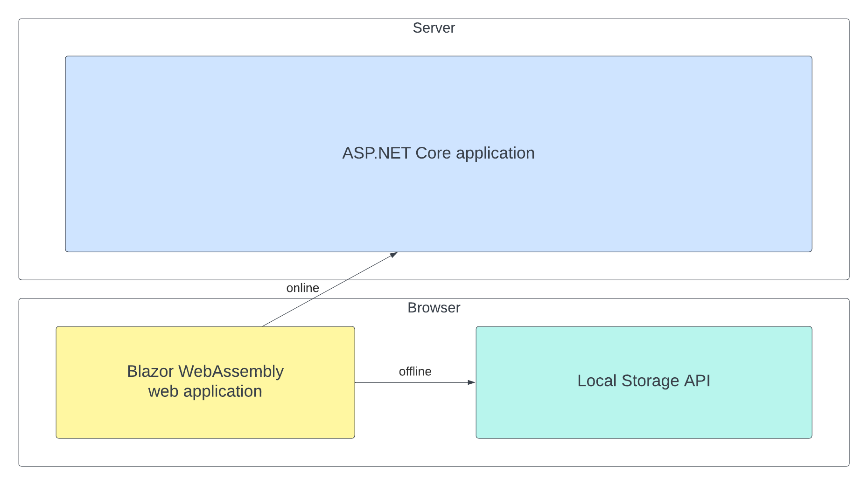This screenshot has width=868, height=485.
Task: Click the arrowhead near ASP.NET Core application
Action: coord(394,254)
